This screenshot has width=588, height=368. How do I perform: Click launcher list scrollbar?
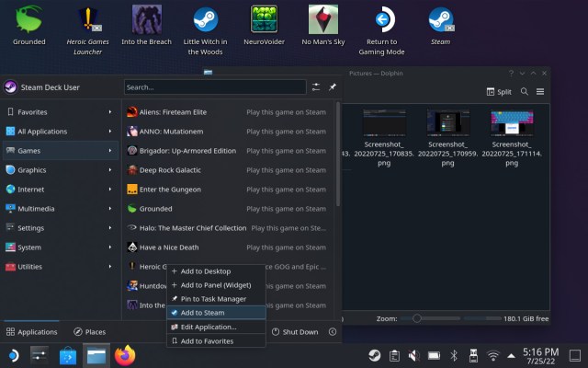click(338, 154)
